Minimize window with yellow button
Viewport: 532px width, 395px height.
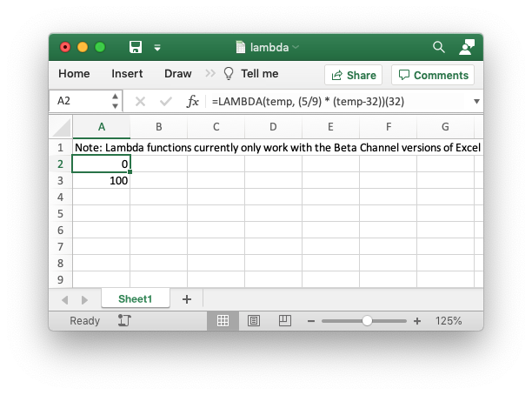(x=83, y=47)
